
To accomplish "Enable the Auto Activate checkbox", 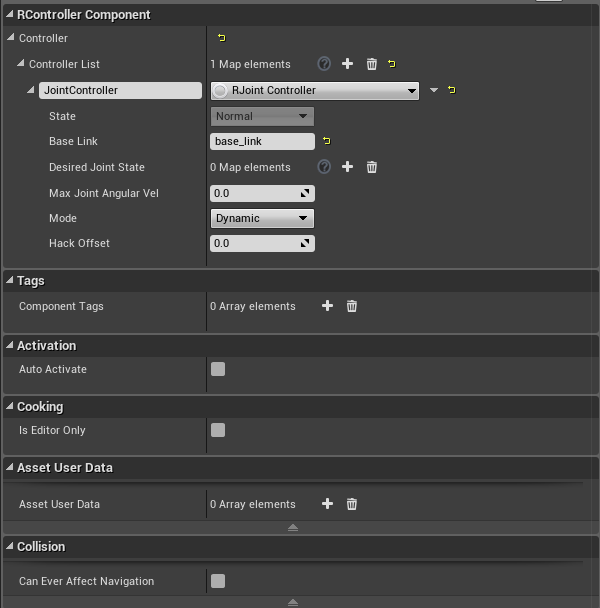I will 218,369.
